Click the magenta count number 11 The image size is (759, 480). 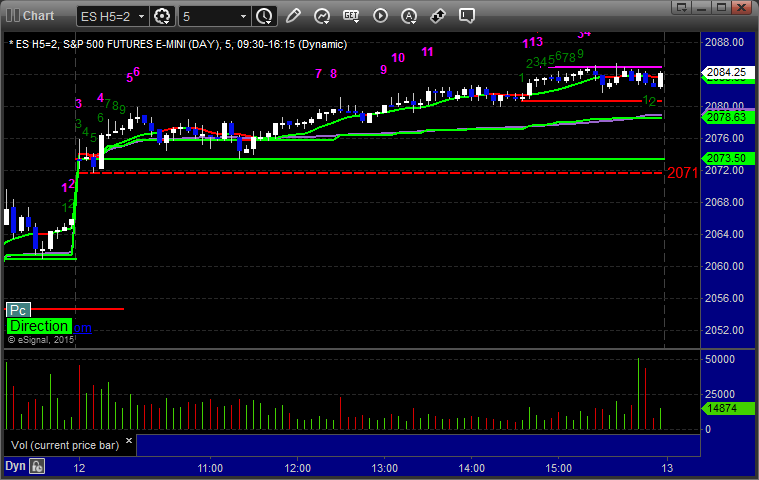coord(427,52)
